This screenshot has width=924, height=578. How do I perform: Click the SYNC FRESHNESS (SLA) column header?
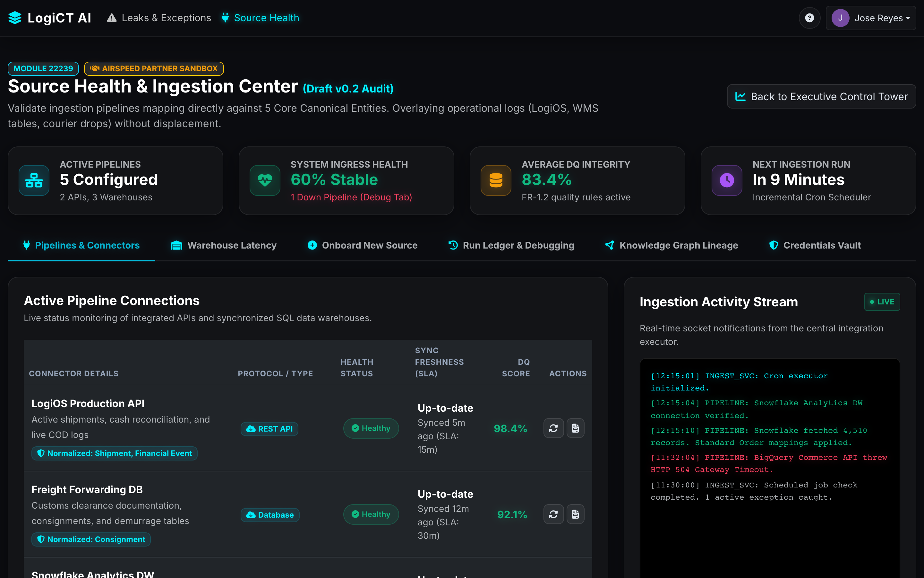click(440, 362)
